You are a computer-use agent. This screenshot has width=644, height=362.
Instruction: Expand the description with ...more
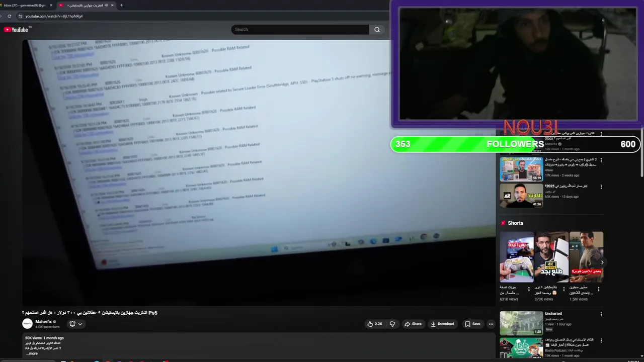(x=32, y=353)
